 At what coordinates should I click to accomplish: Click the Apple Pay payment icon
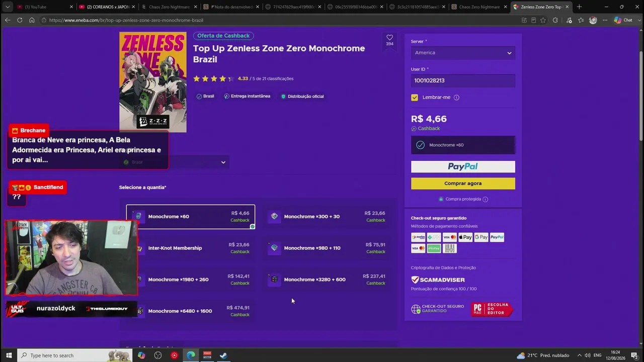(465, 237)
